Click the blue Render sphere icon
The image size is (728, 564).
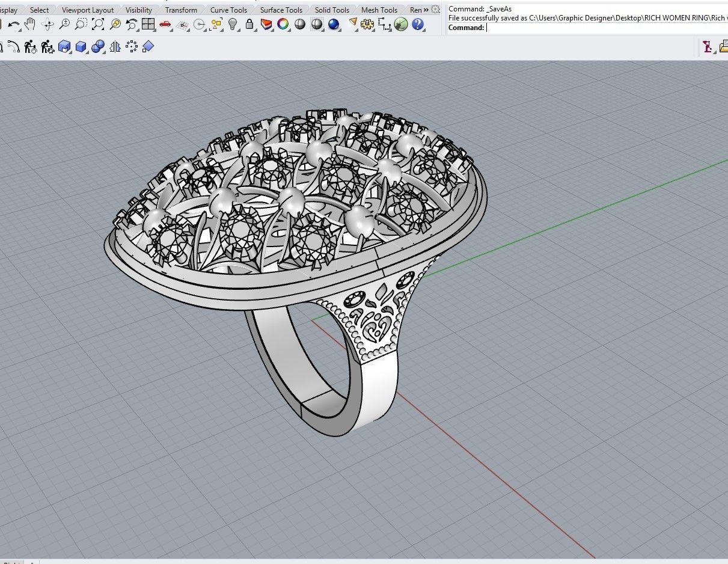coord(333,25)
